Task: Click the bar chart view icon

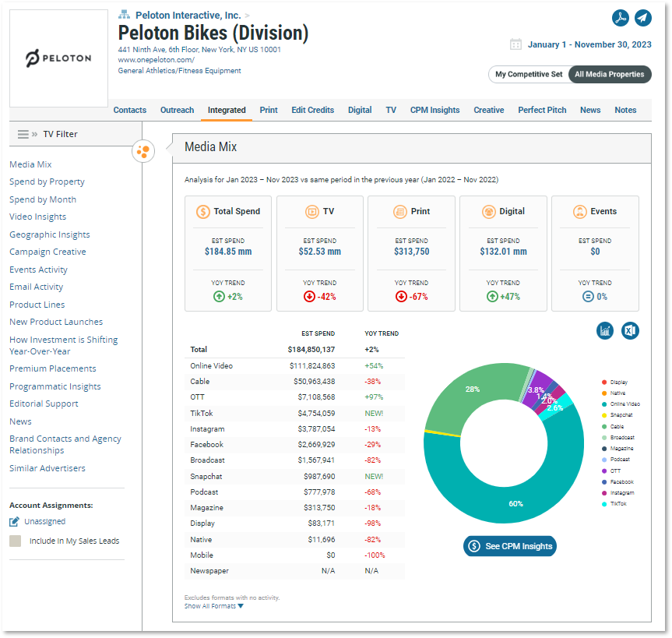Action: tap(605, 330)
